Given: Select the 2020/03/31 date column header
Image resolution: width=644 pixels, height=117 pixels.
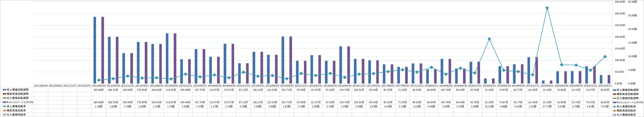Looking at the screenshot, I should point(547,86).
